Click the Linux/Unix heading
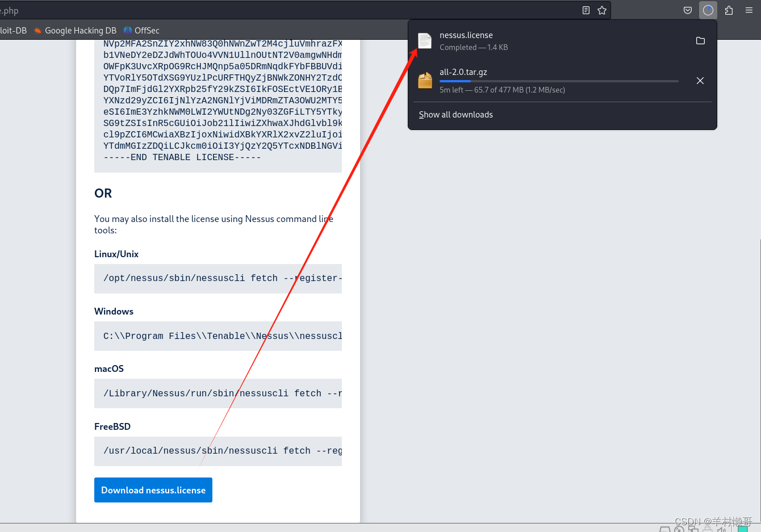The image size is (761, 532). pyautogui.click(x=116, y=254)
